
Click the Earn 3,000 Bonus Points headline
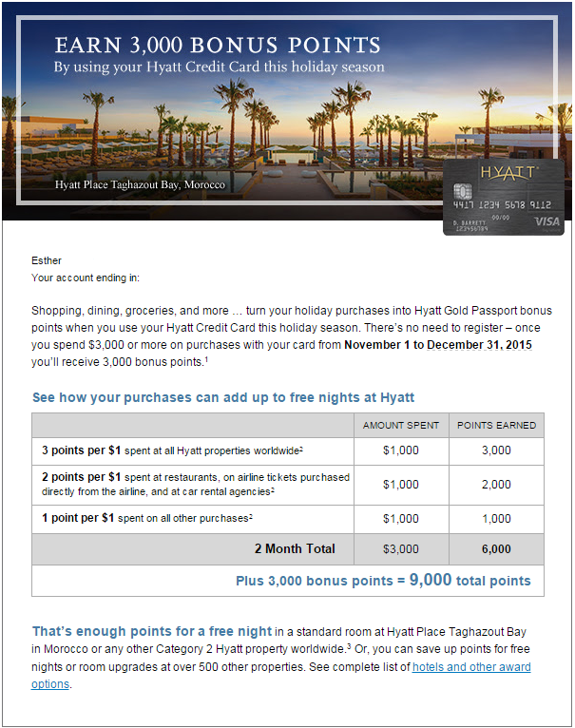[x=218, y=46]
